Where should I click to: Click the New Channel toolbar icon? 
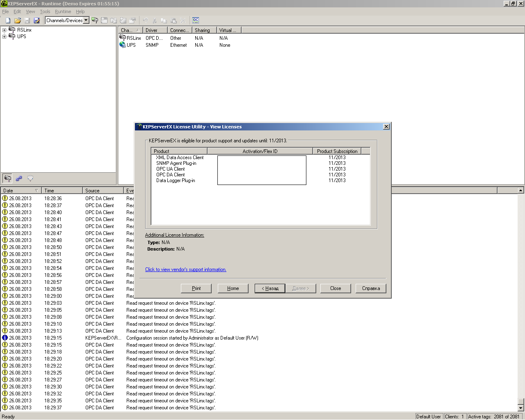click(x=95, y=21)
